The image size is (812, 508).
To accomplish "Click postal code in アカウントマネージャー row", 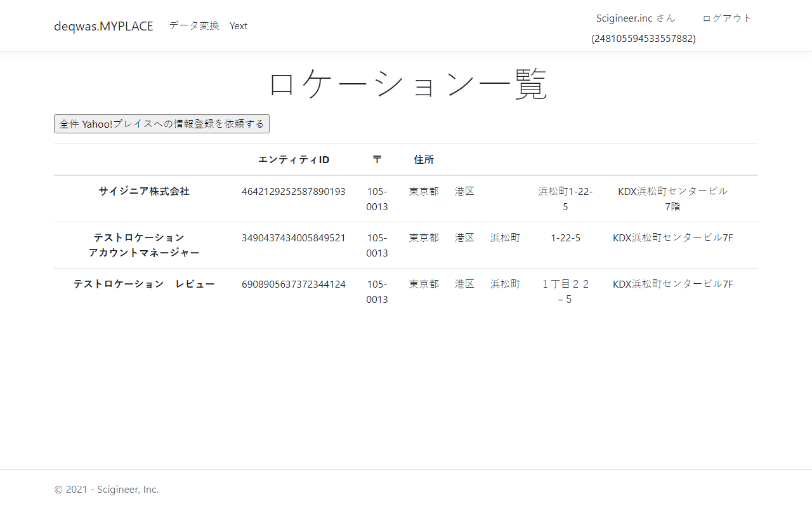I will (x=377, y=245).
